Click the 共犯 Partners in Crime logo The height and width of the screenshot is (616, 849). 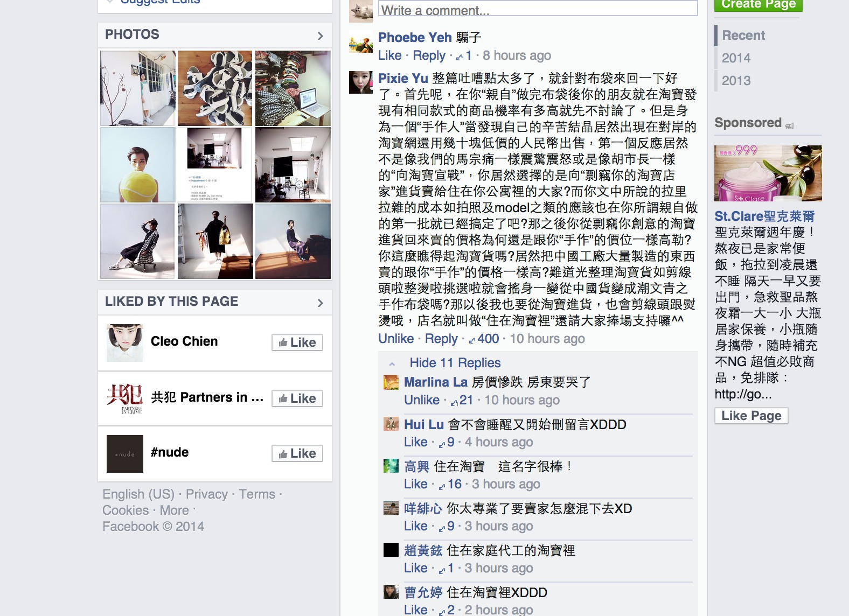pos(125,398)
